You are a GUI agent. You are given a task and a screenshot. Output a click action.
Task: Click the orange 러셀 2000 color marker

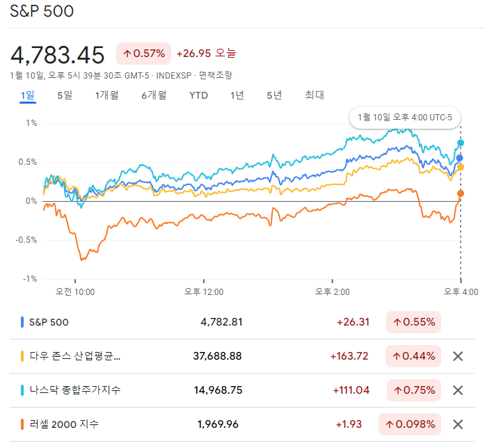(x=22, y=424)
